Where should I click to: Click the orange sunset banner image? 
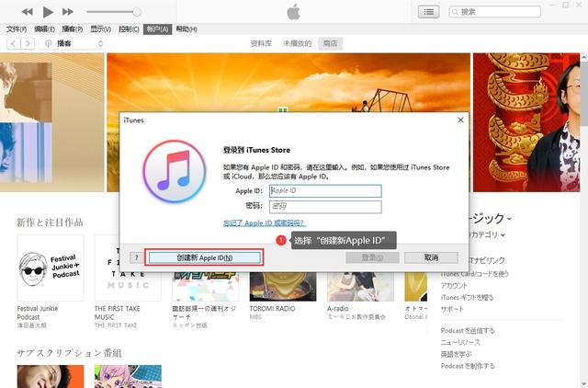288,83
